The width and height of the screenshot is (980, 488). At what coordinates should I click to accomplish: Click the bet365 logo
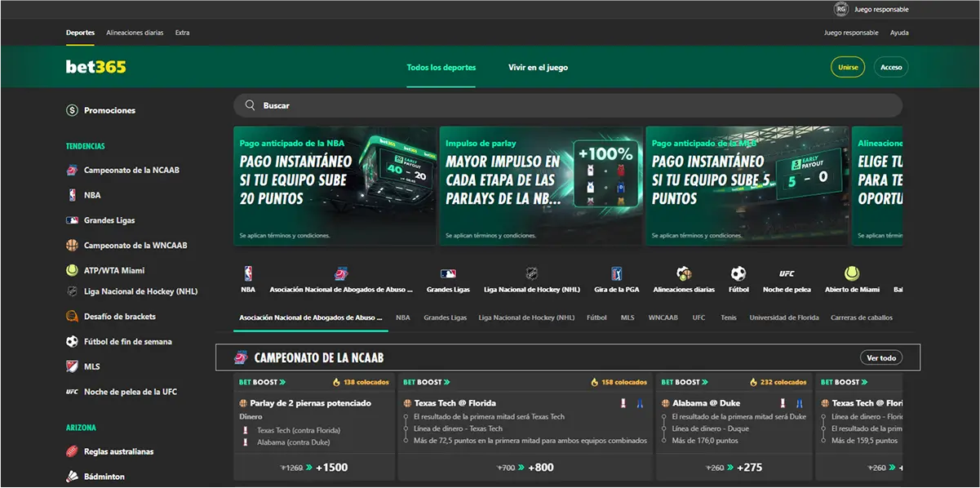(x=96, y=67)
